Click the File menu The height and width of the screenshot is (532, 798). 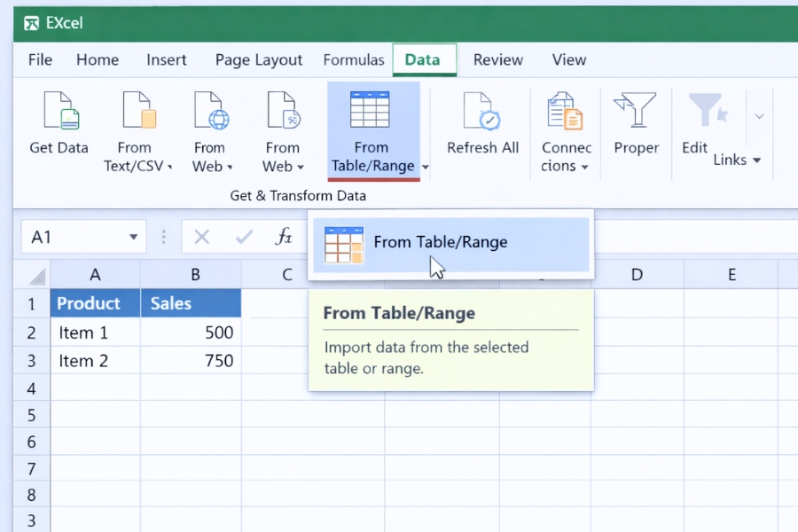[x=39, y=59]
